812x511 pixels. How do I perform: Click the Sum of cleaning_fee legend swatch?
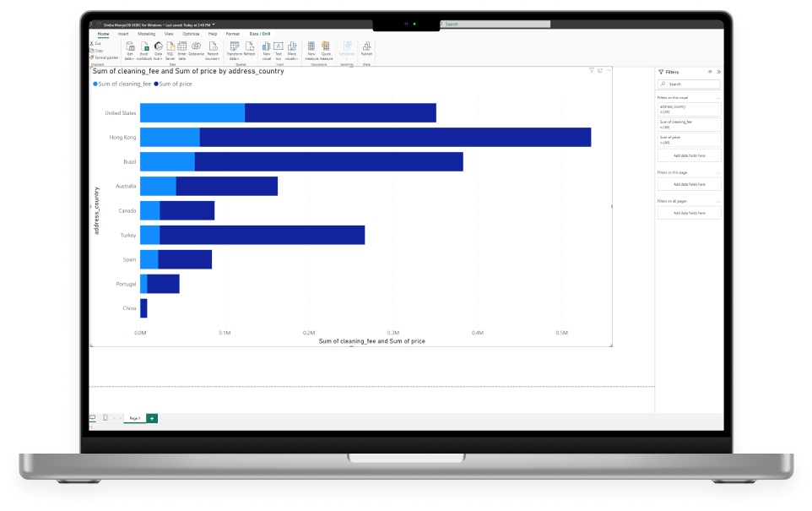(95, 84)
